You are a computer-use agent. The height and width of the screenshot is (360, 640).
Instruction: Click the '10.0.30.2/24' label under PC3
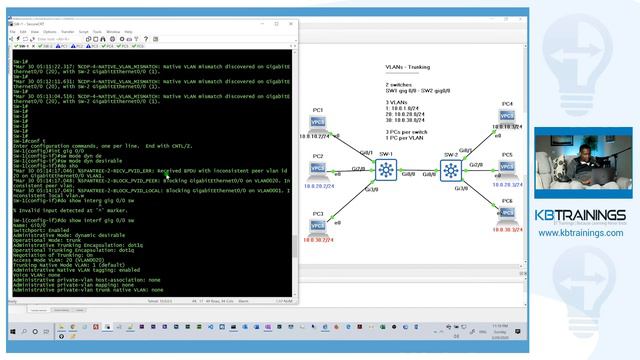point(318,240)
